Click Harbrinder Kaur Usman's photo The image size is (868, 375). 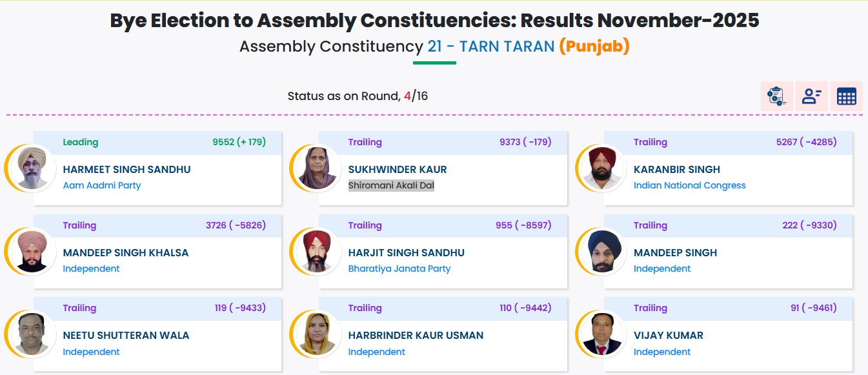[317, 334]
